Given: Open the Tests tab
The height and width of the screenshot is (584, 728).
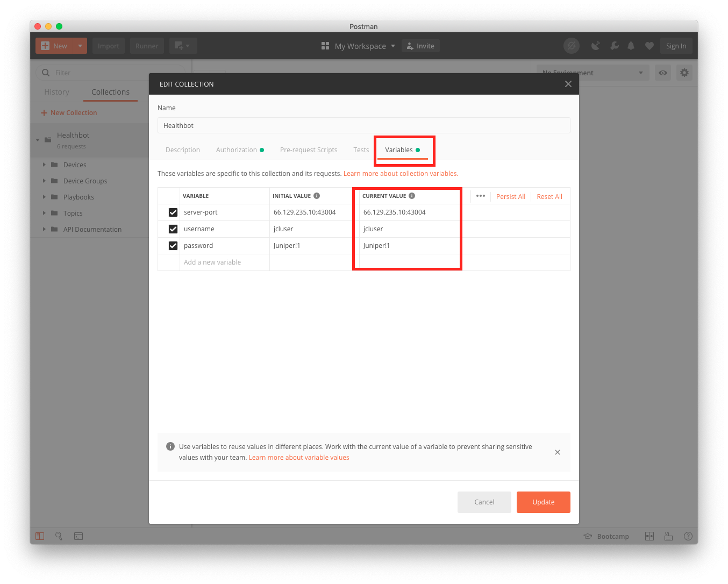Looking at the screenshot, I should pos(361,150).
